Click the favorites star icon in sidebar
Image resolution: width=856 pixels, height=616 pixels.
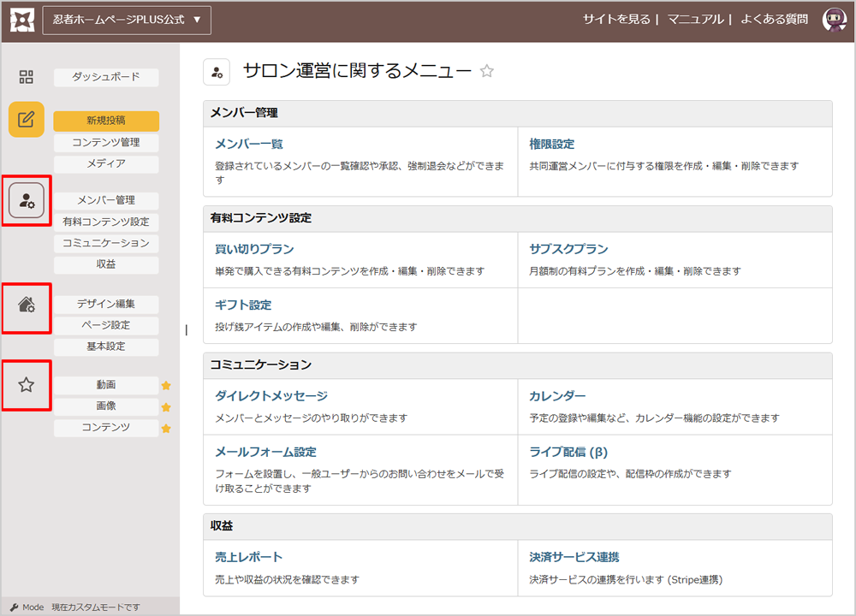27,385
